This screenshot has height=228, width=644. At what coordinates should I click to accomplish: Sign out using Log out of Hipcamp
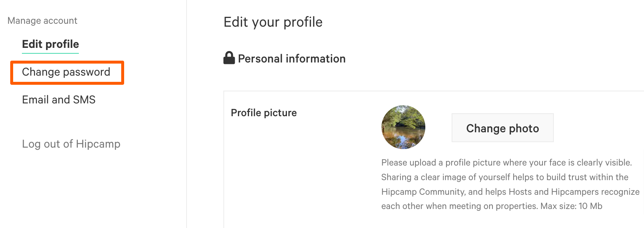[71, 144]
